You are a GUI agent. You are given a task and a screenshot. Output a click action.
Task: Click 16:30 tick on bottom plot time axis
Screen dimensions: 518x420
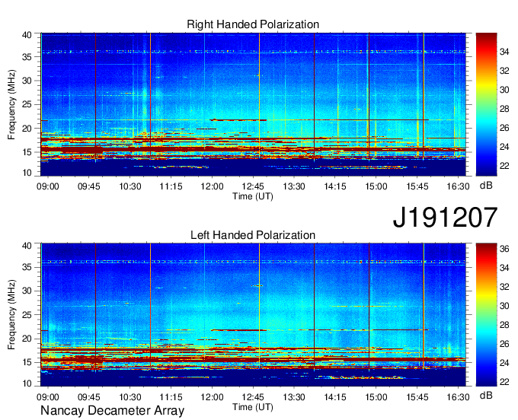[x=458, y=397]
